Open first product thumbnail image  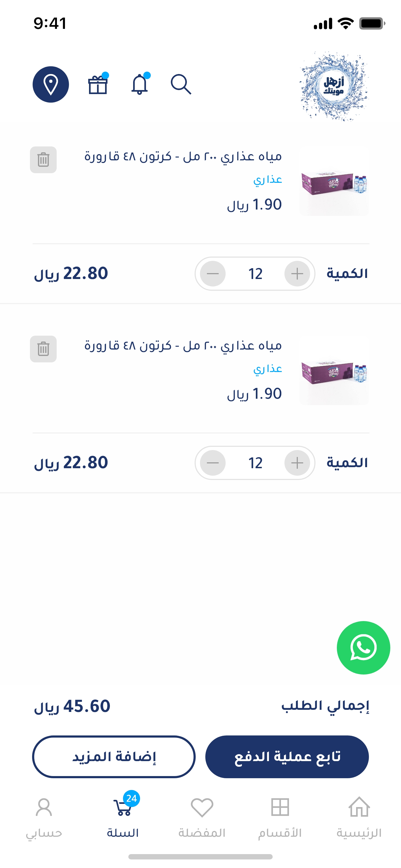334,181
